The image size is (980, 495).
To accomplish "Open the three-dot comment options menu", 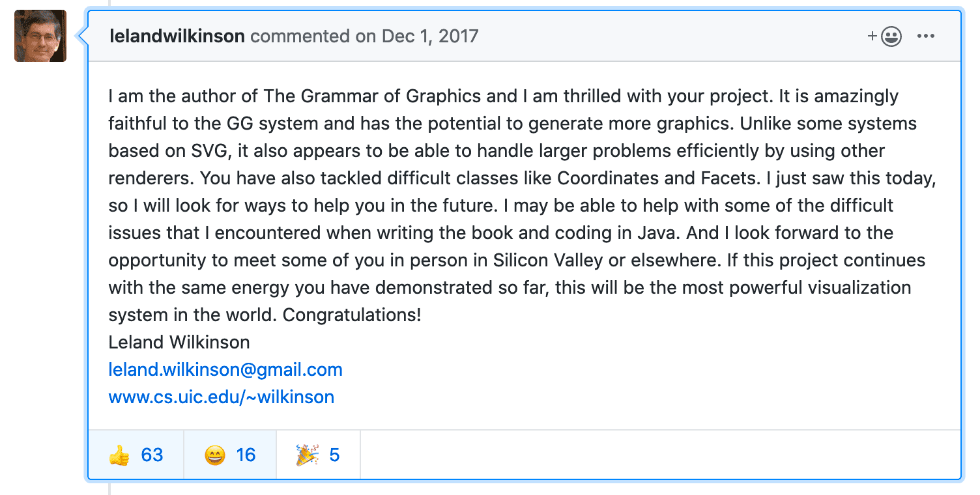I will pyautogui.click(x=926, y=36).
